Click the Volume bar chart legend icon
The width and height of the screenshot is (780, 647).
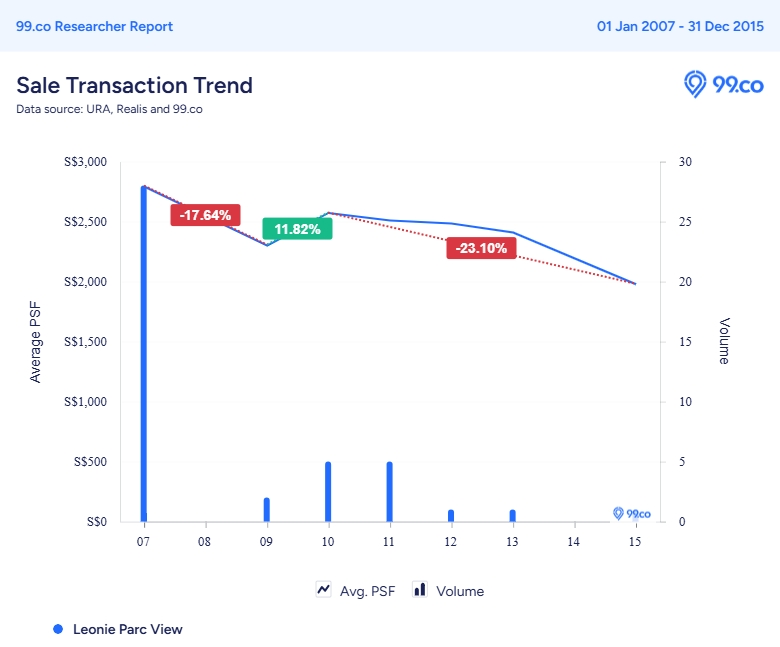[420, 590]
